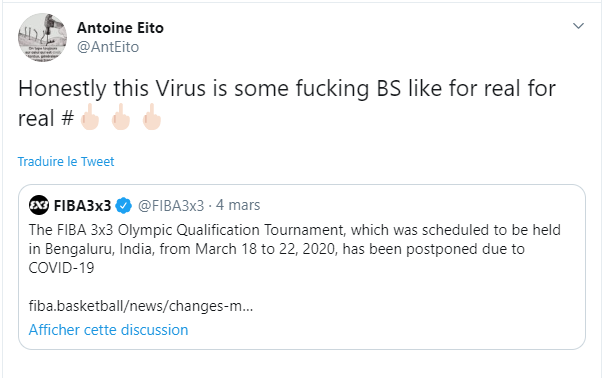Open the tweet options chevron menu
The width and height of the screenshot is (602, 378).
(x=578, y=26)
